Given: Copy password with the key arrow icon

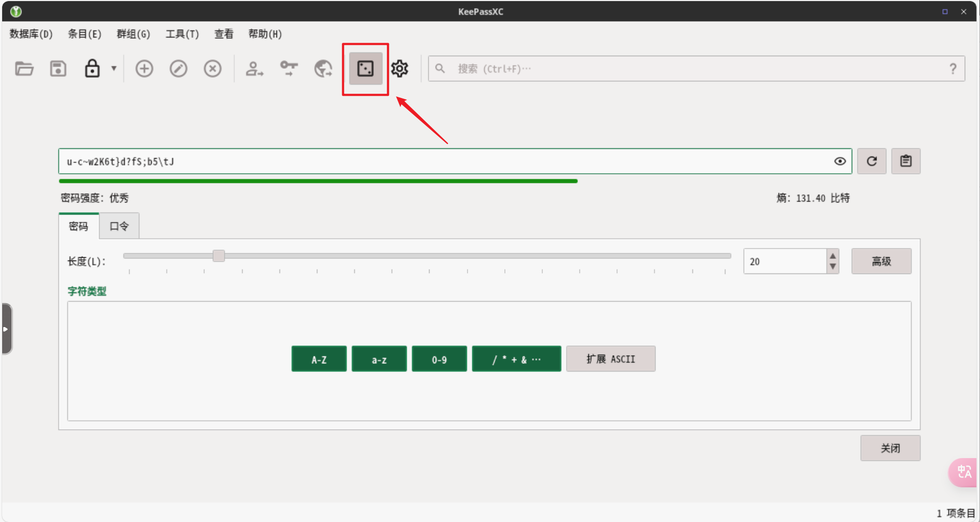Looking at the screenshot, I should coord(289,69).
